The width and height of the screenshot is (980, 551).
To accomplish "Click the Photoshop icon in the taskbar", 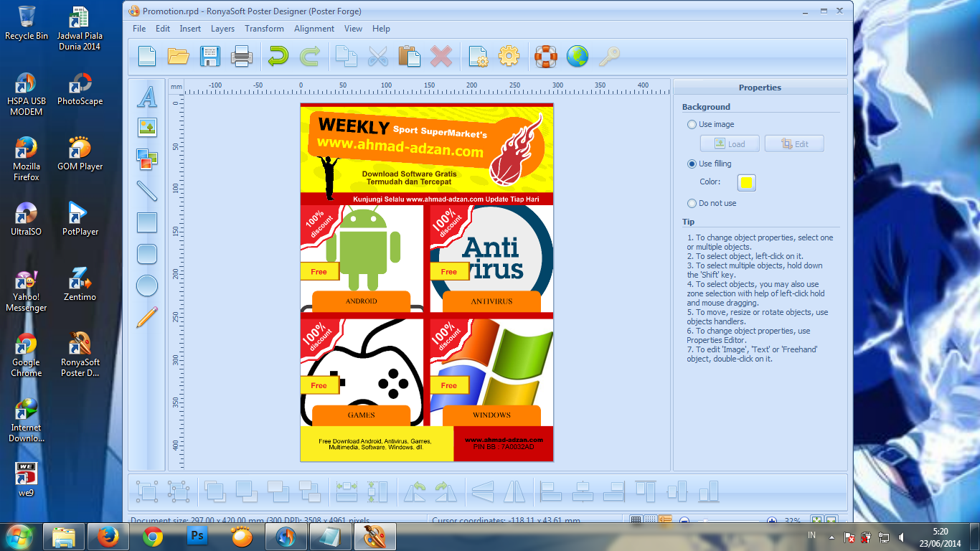I will pos(197,537).
